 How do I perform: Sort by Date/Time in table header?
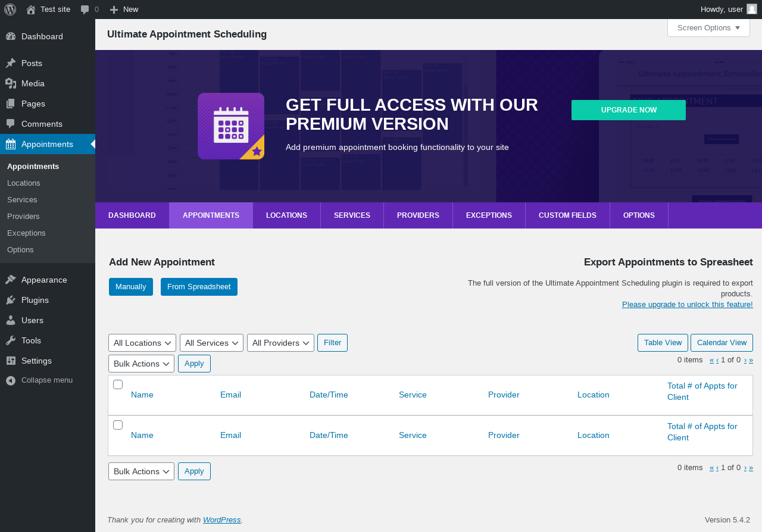coord(329,395)
